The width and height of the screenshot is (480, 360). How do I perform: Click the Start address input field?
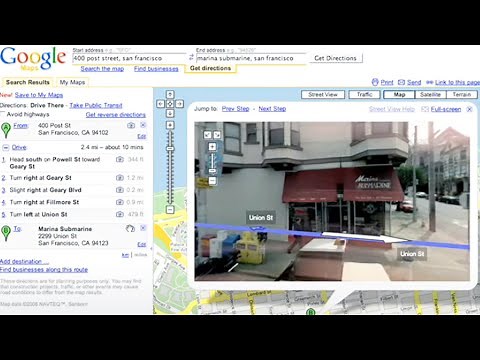pyautogui.click(x=129, y=58)
